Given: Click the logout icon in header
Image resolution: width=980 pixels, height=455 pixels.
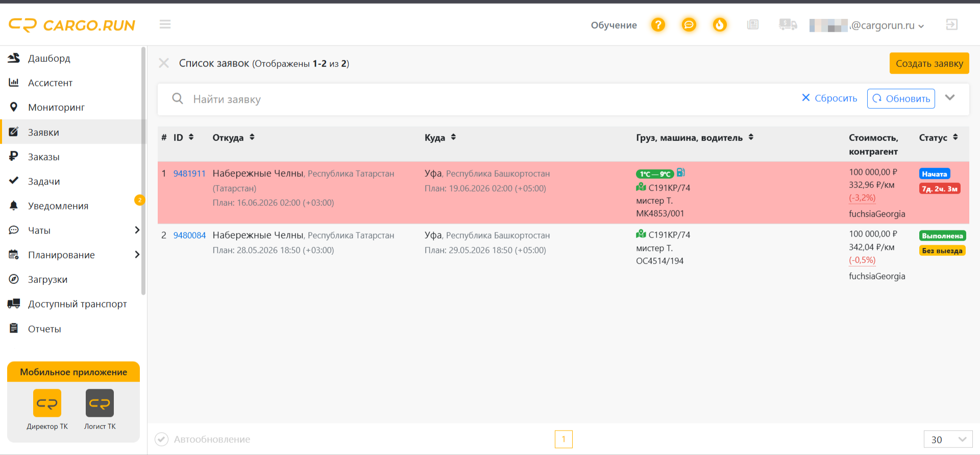Looking at the screenshot, I should [952, 25].
